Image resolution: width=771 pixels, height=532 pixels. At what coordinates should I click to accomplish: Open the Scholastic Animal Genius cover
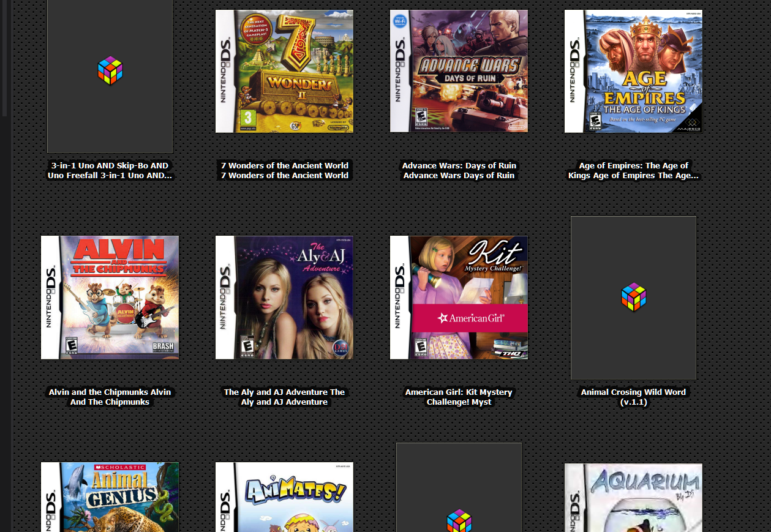coord(110,497)
